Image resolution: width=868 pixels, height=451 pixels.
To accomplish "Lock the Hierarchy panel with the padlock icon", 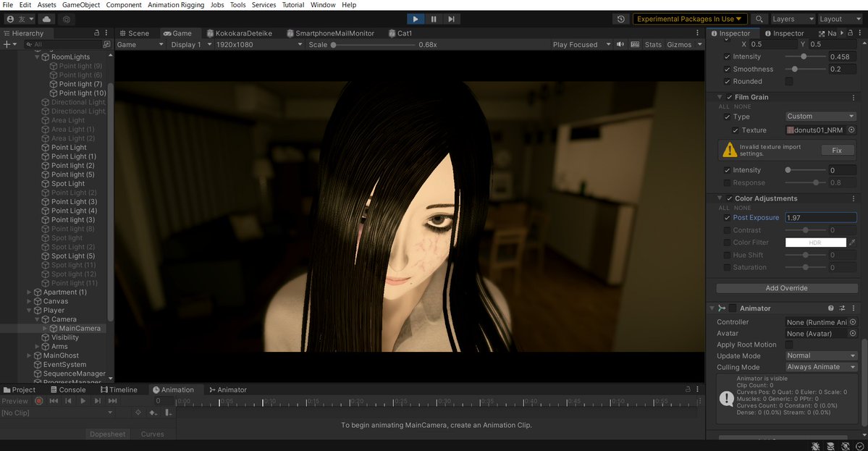I will [x=97, y=33].
